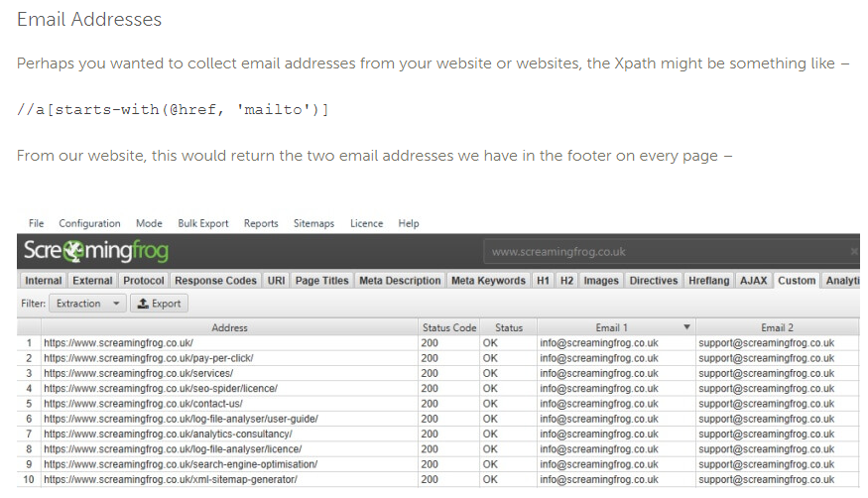Open the File menu
Viewport: 868px width, 498px height.
[36, 223]
